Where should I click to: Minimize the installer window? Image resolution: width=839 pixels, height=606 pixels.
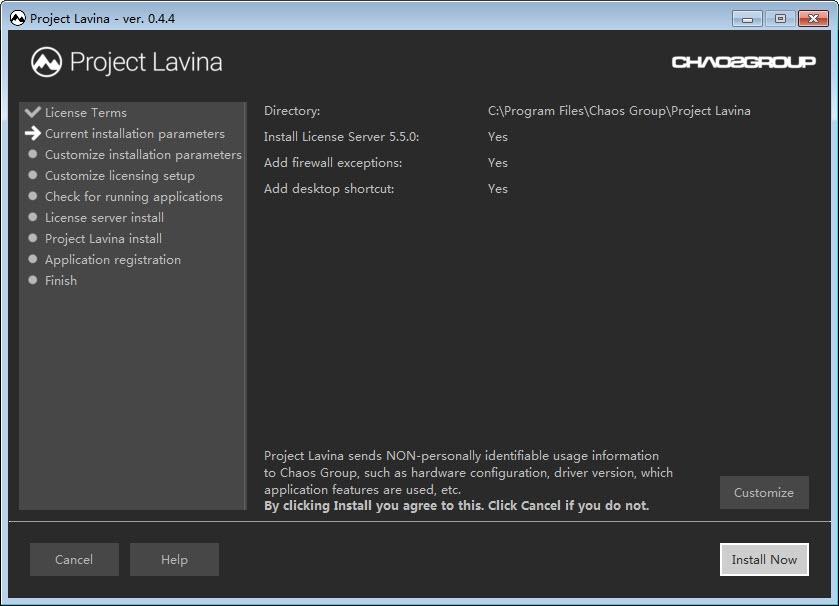(747, 19)
